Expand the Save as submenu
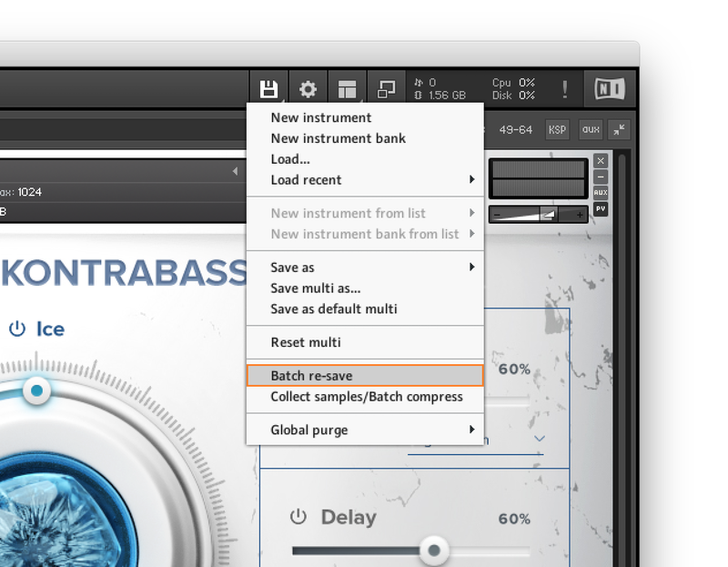This screenshot has width=728, height=567. (x=366, y=268)
